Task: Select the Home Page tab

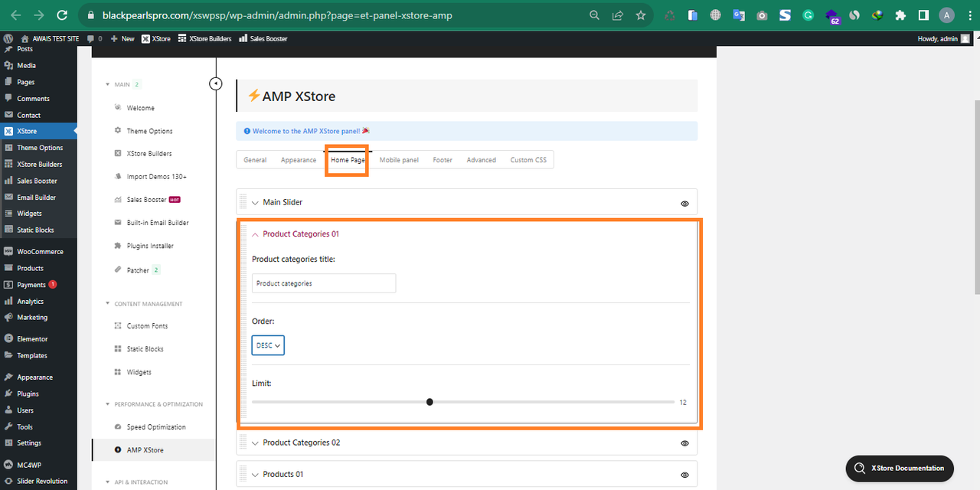Action: point(348,160)
